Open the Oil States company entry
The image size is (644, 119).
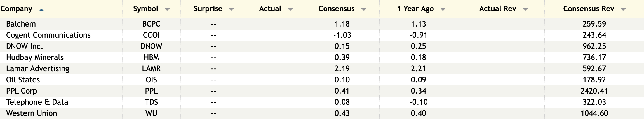(x=23, y=80)
